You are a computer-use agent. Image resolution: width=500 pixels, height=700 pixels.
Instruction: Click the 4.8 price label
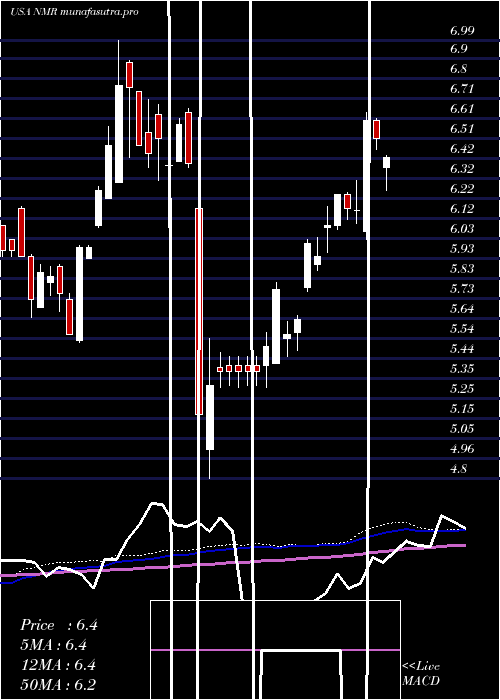[x=459, y=469]
